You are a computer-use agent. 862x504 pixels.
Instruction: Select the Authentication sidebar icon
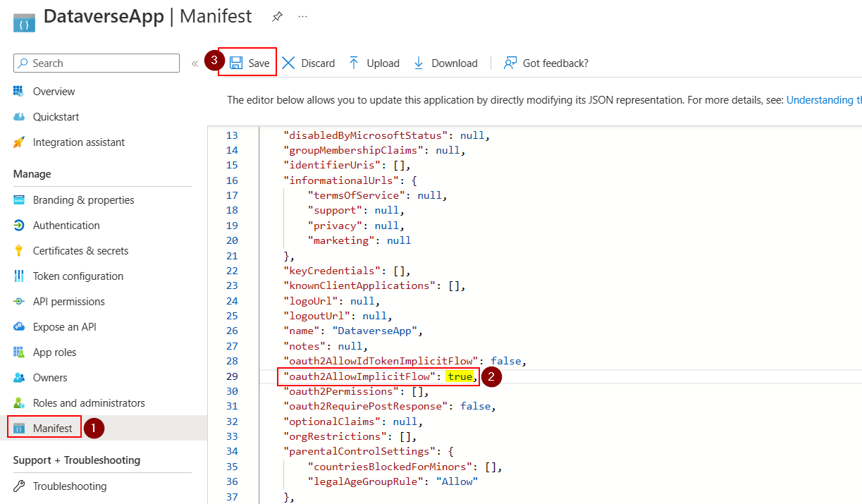tap(20, 225)
